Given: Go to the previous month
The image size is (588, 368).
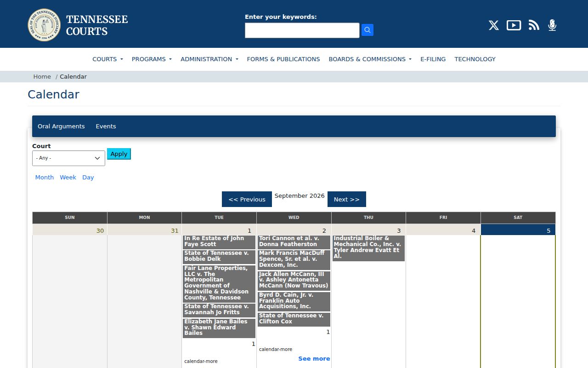Looking at the screenshot, I should [x=247, y=199].
